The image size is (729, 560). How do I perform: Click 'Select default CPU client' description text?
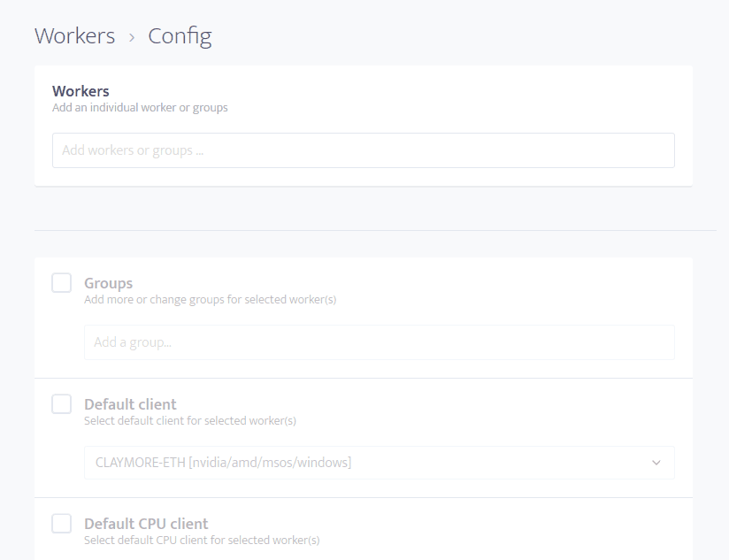(202, 540)
